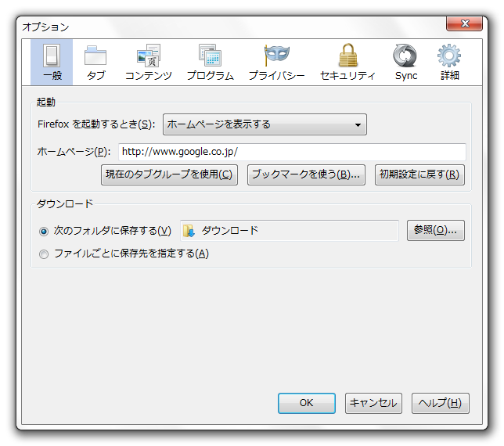
Task: Click the 参照 browse button
Action: (436, 230)
